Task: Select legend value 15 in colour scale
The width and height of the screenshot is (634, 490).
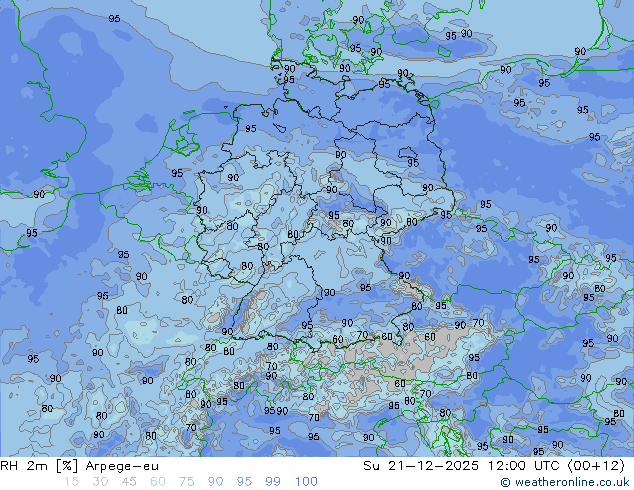Action: (x=71, y=482)
